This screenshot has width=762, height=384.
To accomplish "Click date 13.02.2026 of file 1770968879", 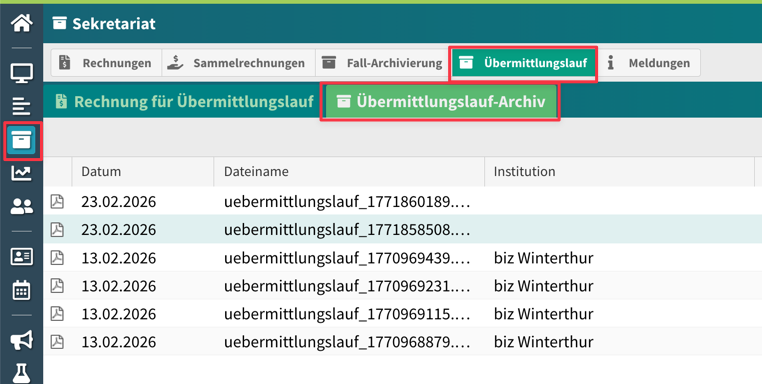I will [x=119, y=343].
